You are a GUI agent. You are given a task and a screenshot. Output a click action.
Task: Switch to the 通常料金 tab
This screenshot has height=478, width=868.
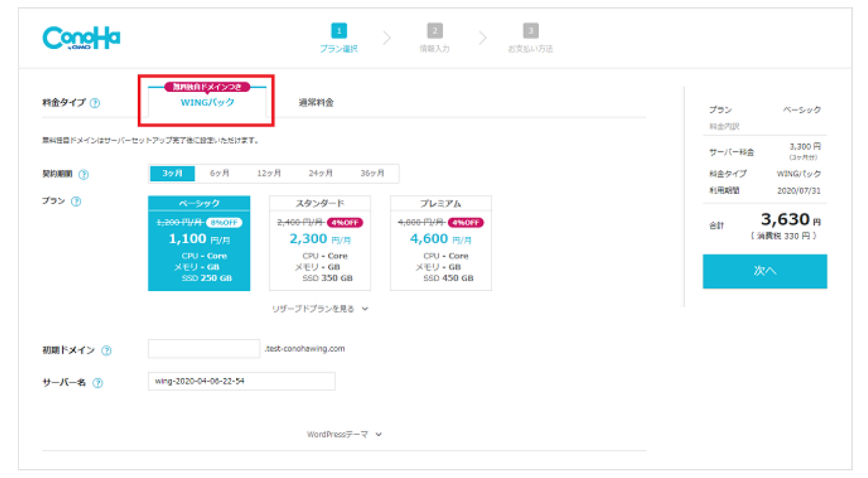click(x=316, y=102)
